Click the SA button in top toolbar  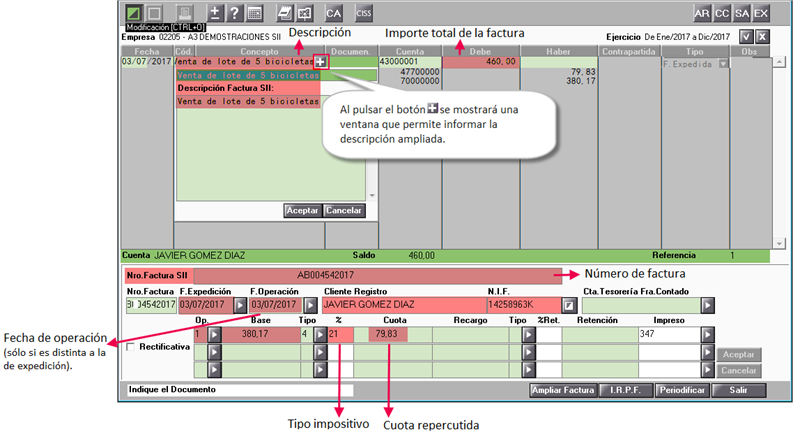tap(741, 14)
